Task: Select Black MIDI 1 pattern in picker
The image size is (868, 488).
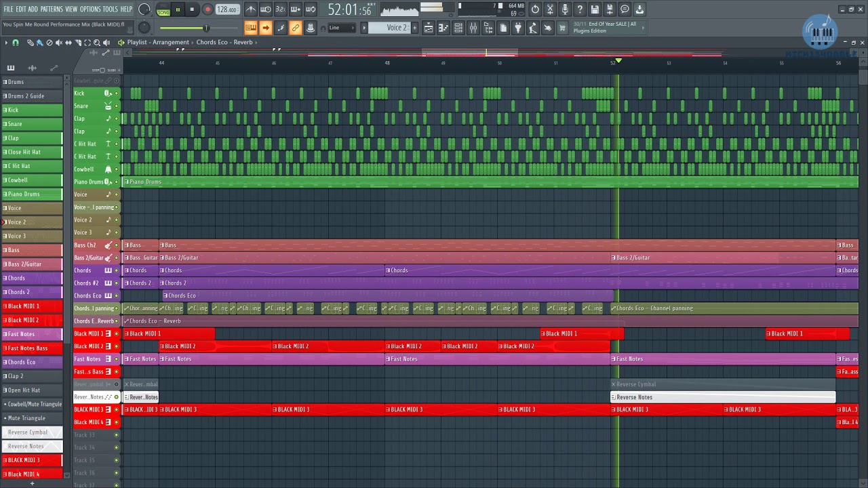Action: point(32,306)
